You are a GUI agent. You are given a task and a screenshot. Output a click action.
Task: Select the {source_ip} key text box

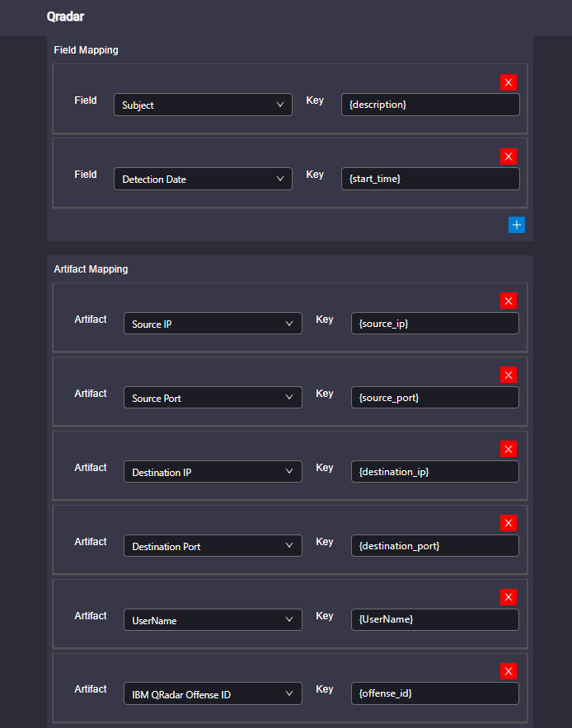tap(435, 324)
